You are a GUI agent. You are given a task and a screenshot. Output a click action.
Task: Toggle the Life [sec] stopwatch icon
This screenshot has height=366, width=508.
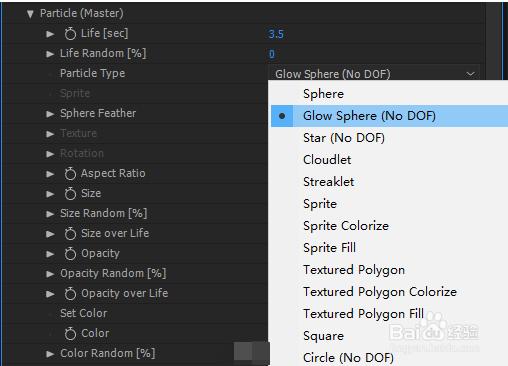click(70, 34)
